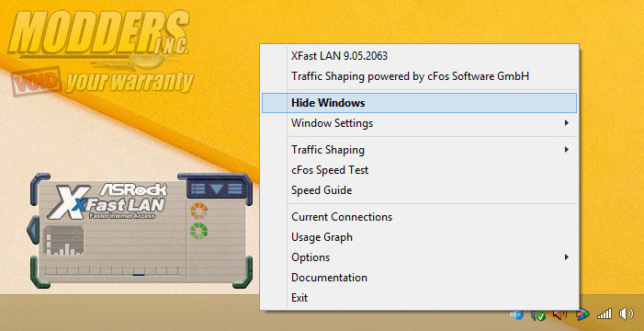The width and height of the screenshot is (644, 331).
Task: Click the left arrow on widget's side
Action: [x=33, y=229]
